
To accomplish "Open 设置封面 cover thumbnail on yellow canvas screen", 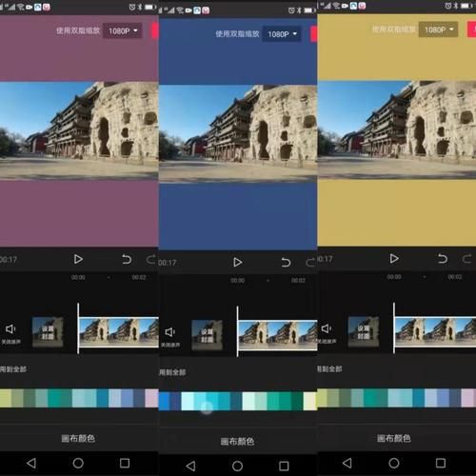I will [x=364, y=332].
